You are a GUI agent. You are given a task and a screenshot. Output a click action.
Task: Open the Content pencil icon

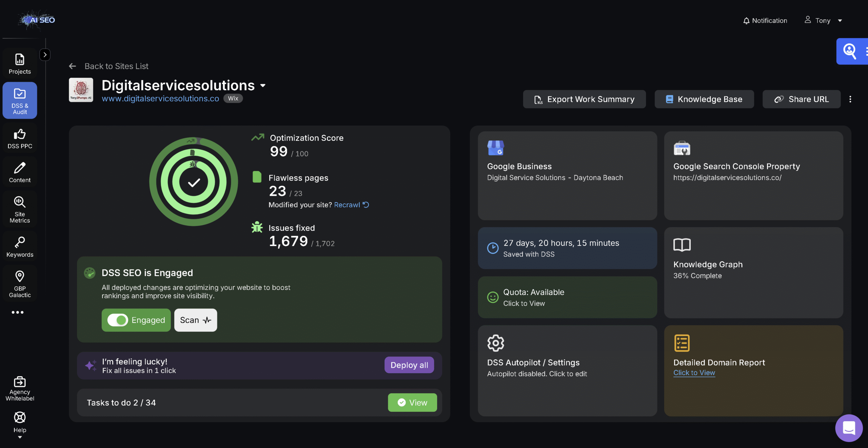[x=20, y=168]
